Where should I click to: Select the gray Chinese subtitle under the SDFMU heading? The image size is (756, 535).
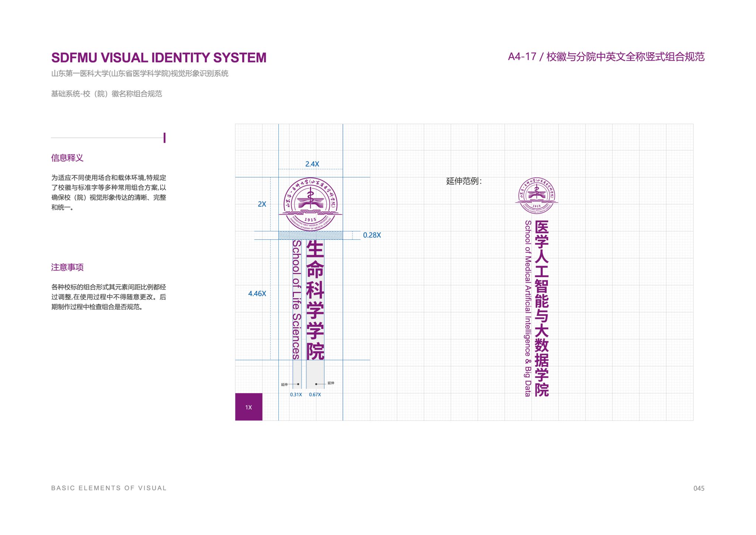140,74
